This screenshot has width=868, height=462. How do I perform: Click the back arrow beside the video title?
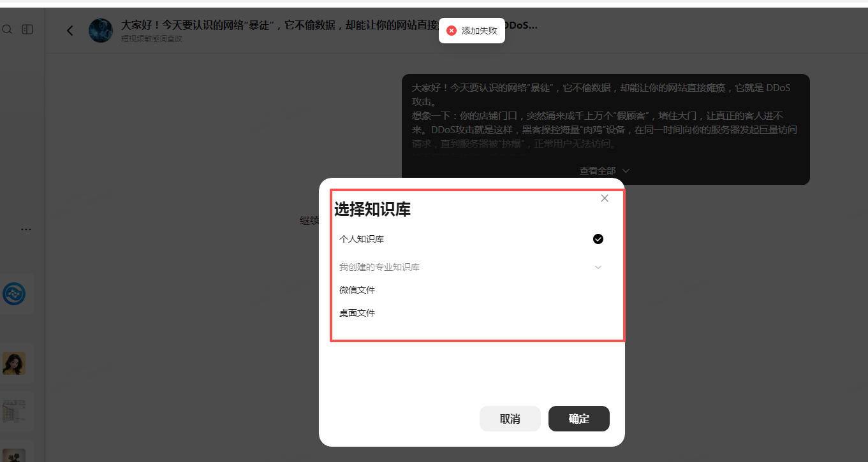(x=70, y=30)
